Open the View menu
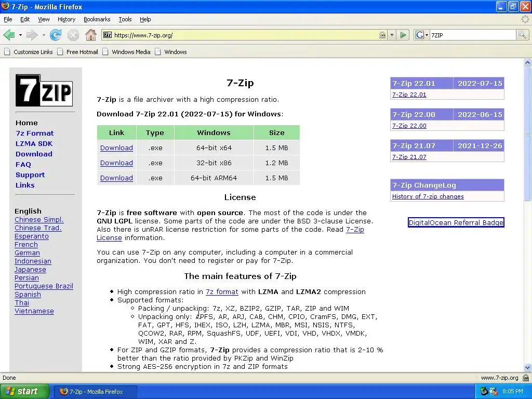This screenshot has width=532, height=399. coord(44,19)
